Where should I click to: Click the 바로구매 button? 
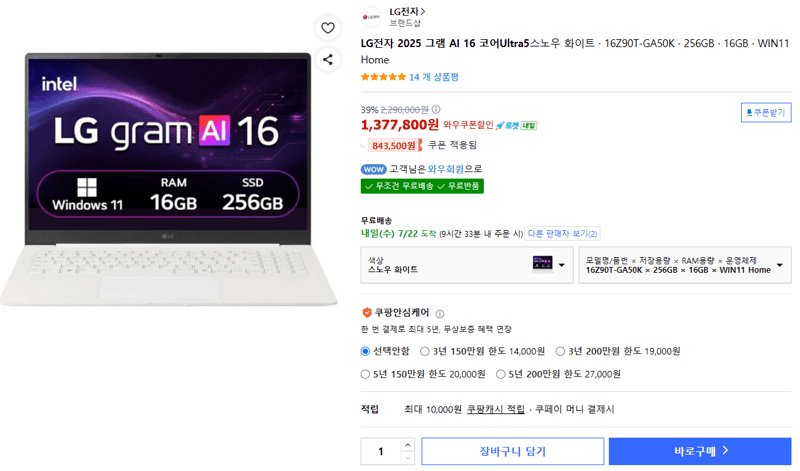pos(700,451)
